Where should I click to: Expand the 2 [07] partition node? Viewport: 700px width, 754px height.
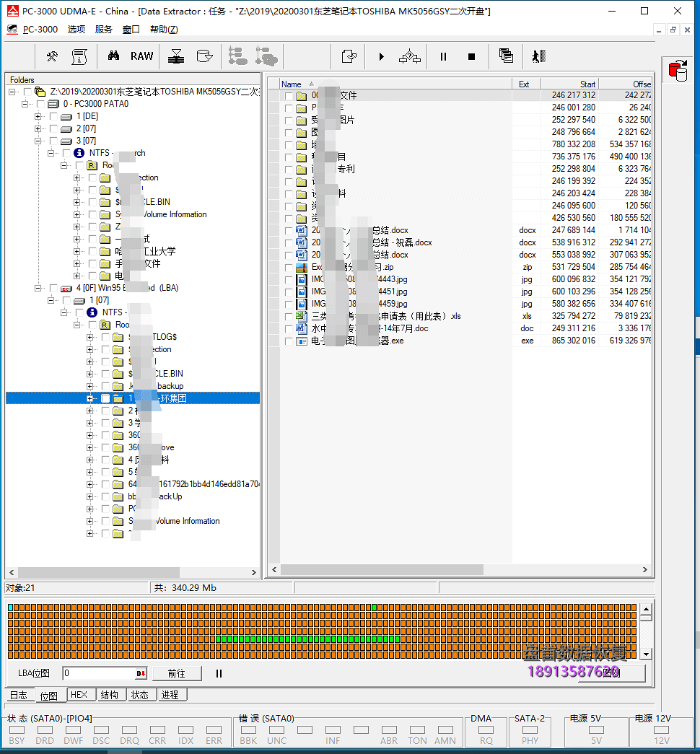[38, 128]
